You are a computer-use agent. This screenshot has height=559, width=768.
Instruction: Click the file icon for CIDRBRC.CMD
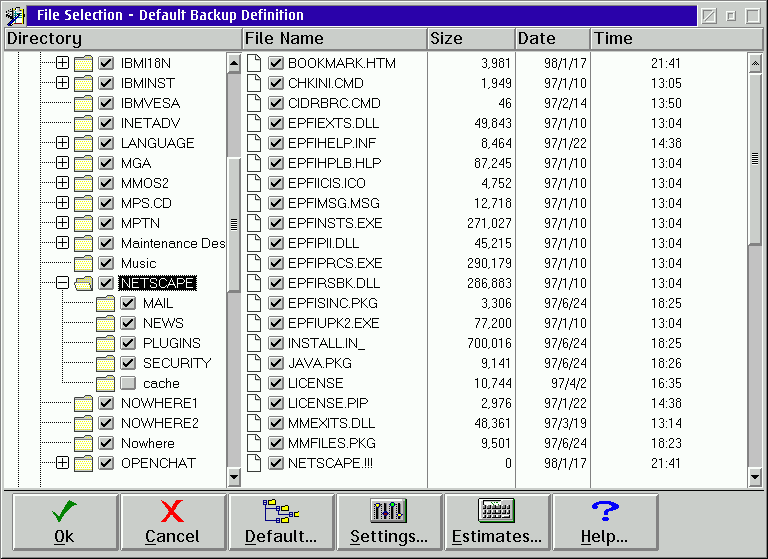(x=254, y=103)
